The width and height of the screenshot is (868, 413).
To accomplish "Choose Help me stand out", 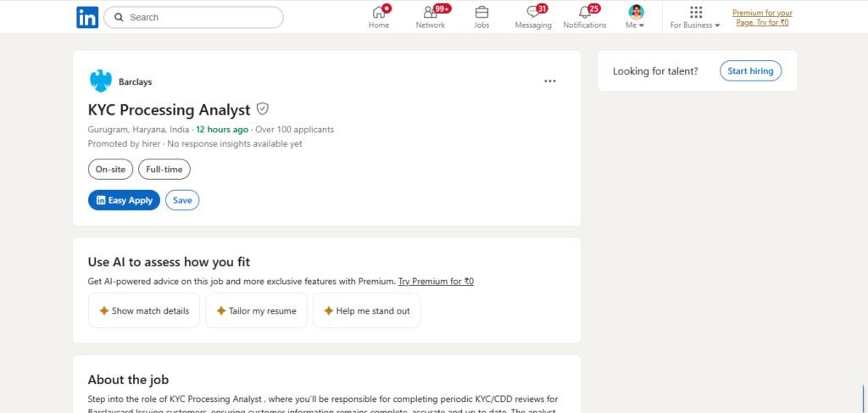I will (366, 310).
